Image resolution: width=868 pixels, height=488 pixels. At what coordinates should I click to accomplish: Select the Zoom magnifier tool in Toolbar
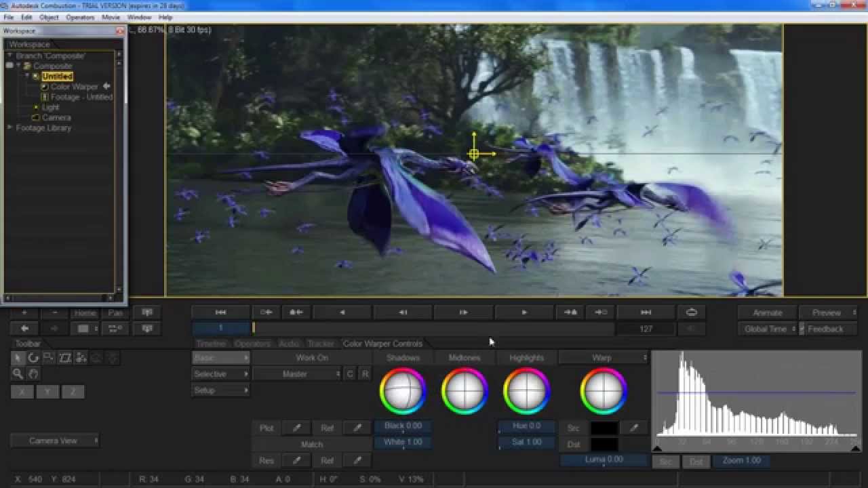tap(18, 373)
